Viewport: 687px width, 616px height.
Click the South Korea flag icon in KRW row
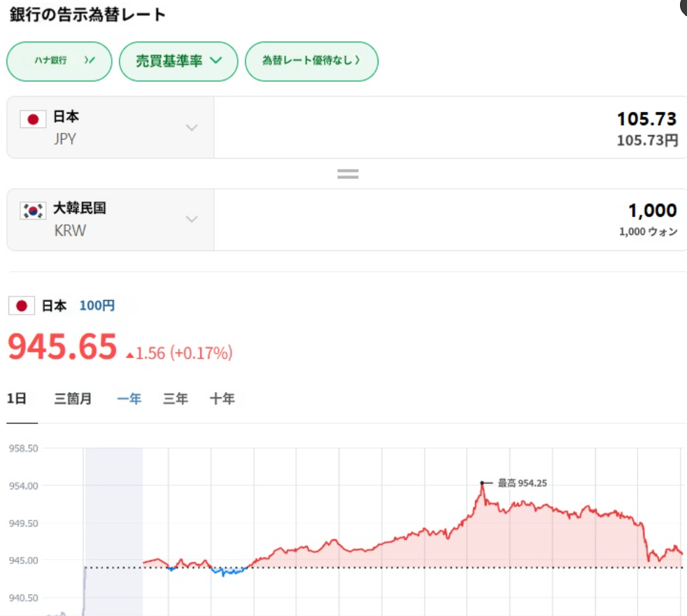32,210
